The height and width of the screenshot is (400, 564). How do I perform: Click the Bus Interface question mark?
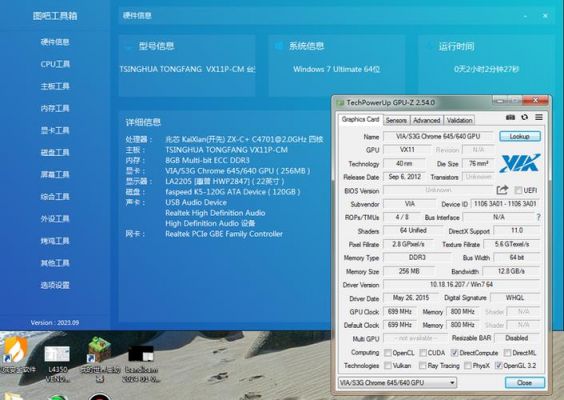tap(538, 217)
